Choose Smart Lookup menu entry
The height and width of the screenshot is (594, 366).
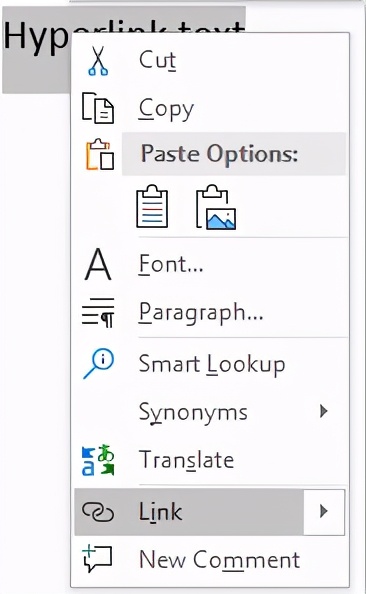(210, 364)
